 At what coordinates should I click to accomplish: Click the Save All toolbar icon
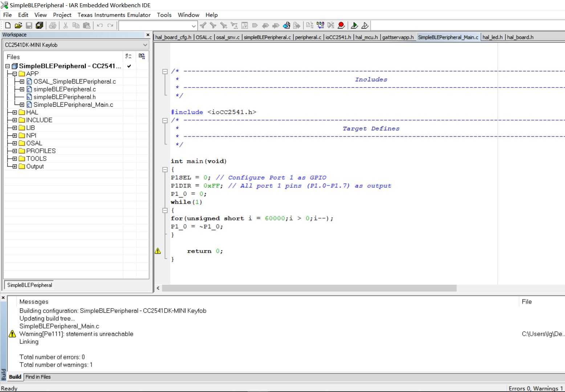coord(40,25)
